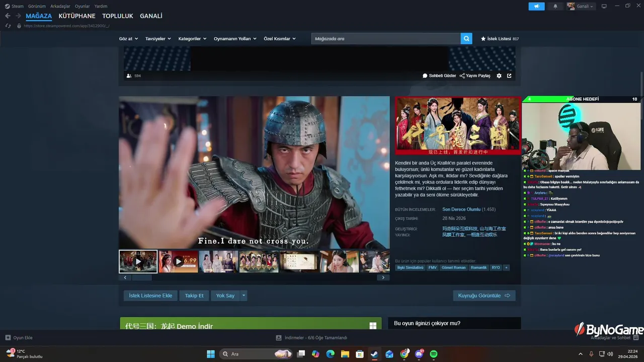Open the Ganali account dropdown
The image size is (644, 362).
[x=580, y=6]
